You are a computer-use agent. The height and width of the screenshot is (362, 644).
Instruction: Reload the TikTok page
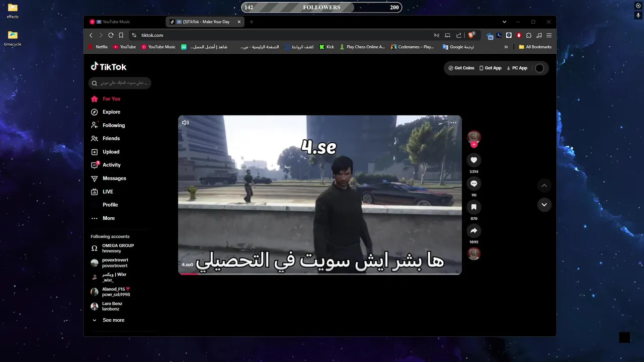pos(111,35)
